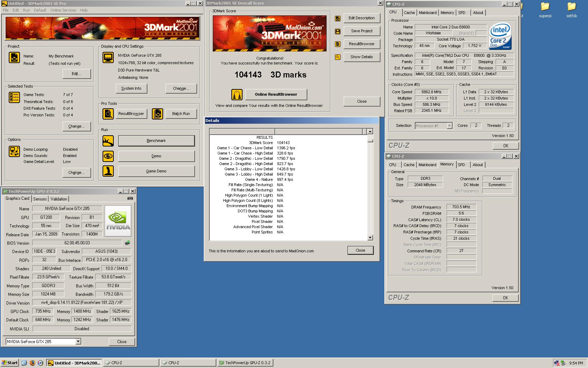Click Change button in Display and CPU Settings
This screenshot has height=368, width=588.
(x=181, y=89)
